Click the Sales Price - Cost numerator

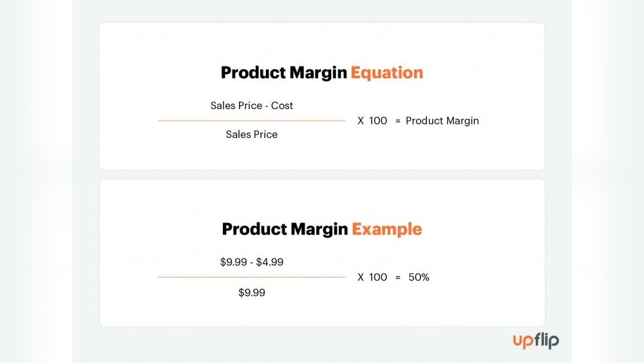[x=252, y=106]
